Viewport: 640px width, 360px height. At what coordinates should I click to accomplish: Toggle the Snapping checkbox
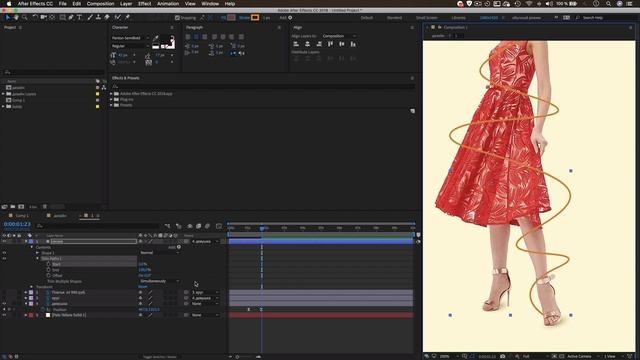(x=177, y=18)
